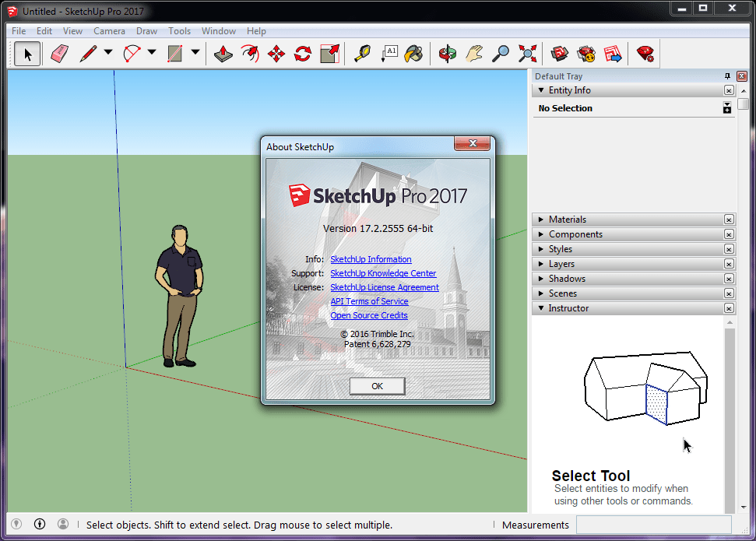Click credits info status icon

(x=40, y=524)
